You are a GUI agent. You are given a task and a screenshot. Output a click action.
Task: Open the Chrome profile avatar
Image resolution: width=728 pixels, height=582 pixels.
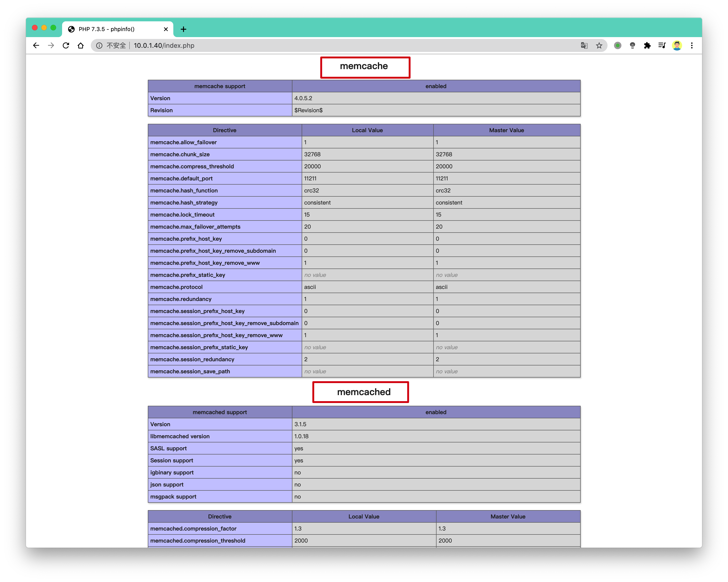[x=677, y=45]
